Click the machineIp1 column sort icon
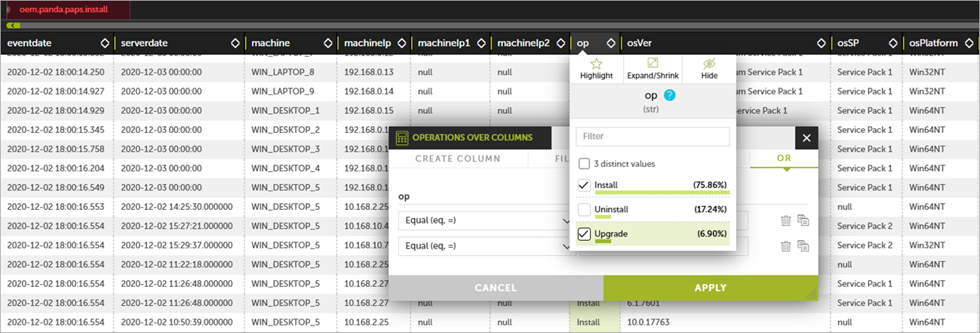 pos(482,43)
